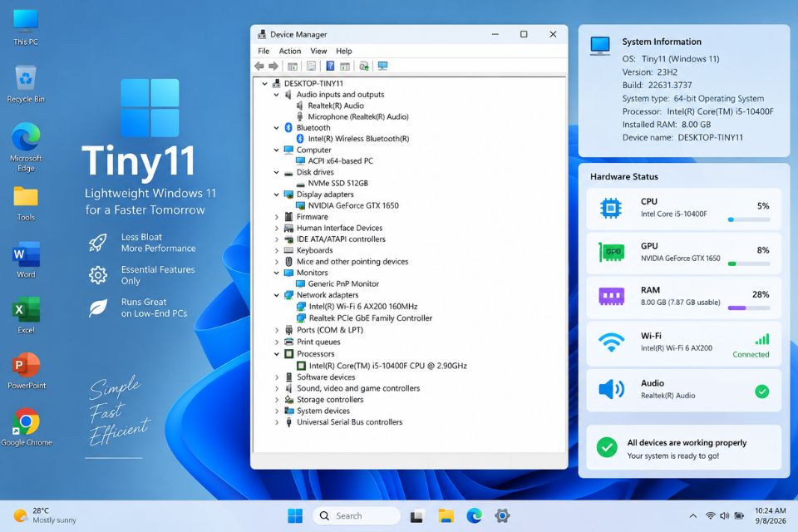The height and width of the screenshot is (532, 798).
Task: Click the Scan for hardware changes toolbar icon
Action: (x=364, y=66)
